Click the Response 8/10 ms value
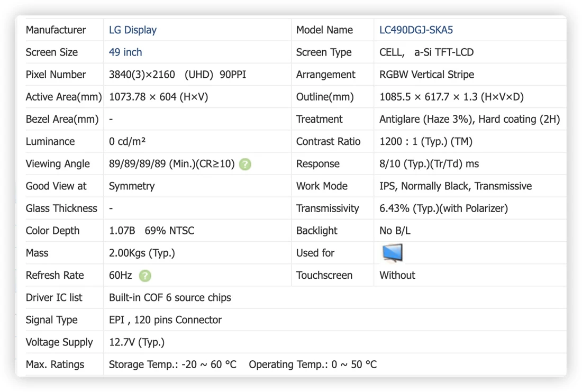This screenshot has width=582, height=392. tap(429, 163)
